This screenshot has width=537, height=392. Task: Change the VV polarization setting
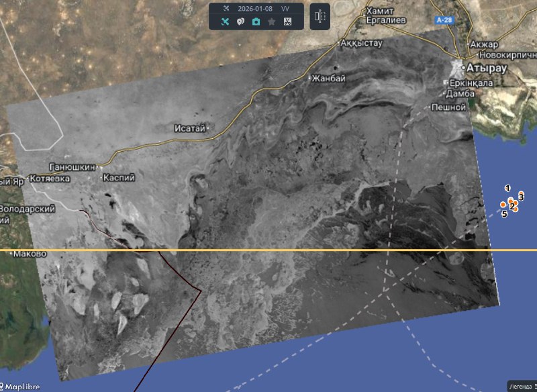285,9
